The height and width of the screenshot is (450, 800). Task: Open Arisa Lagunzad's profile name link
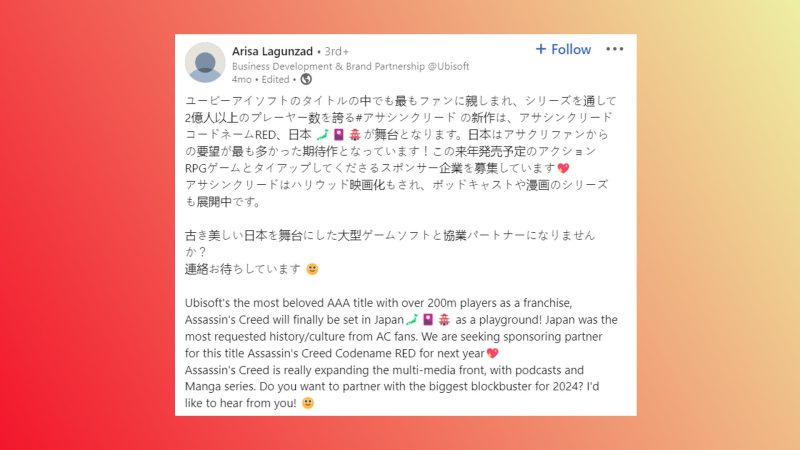click(272, 51)
